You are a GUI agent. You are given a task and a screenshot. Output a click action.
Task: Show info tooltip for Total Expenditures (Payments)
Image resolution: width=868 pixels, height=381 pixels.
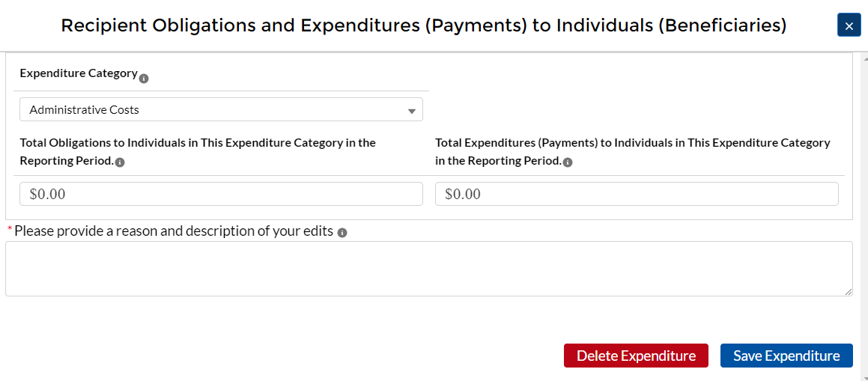pyautogui.click(x=568, y=162)
